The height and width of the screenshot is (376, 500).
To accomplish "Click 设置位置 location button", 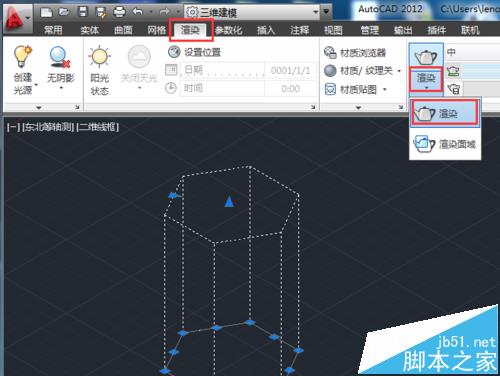I will 194,52.
